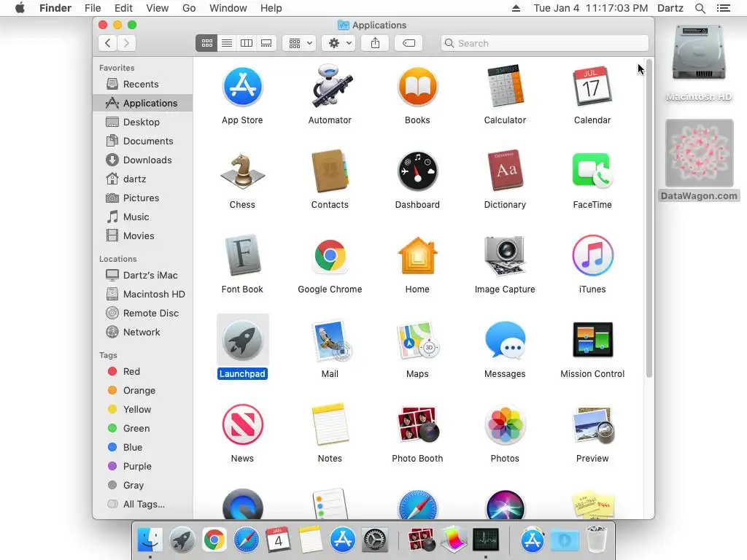The width and height of the screenshot is (747, 560).
Task: Filter by the Green tag
Action: 143,429
